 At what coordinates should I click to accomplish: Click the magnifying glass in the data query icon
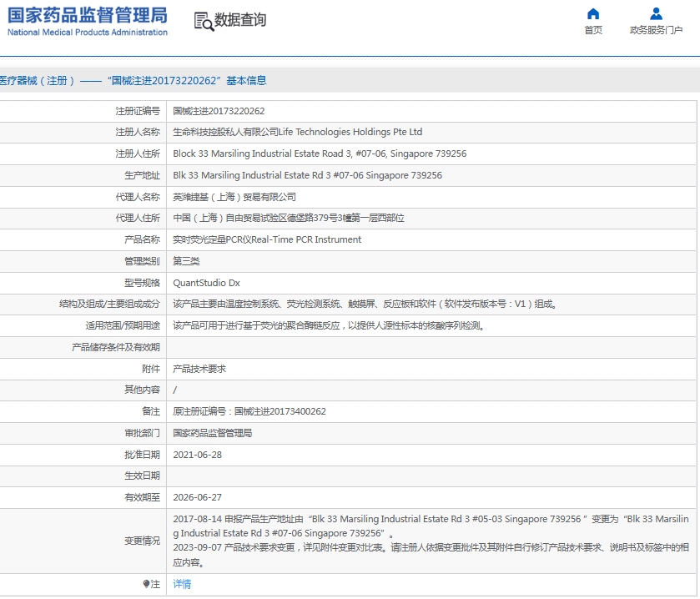[207, 23]
